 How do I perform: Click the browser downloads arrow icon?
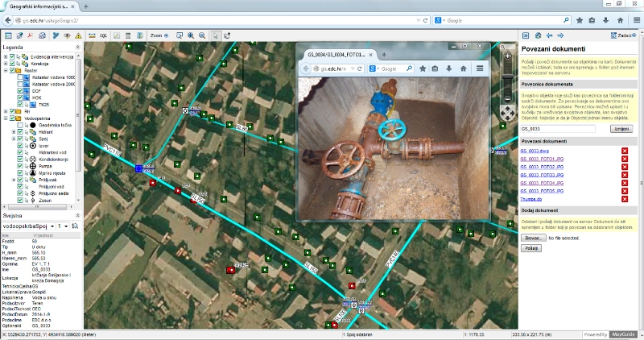[x=606, y=20]
